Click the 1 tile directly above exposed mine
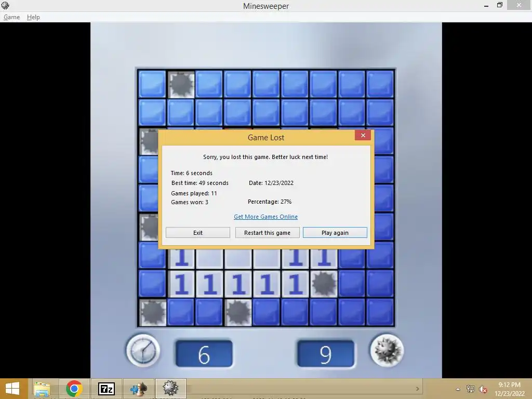Viewport: 532px width, 399px height. (x=324, y=259)
